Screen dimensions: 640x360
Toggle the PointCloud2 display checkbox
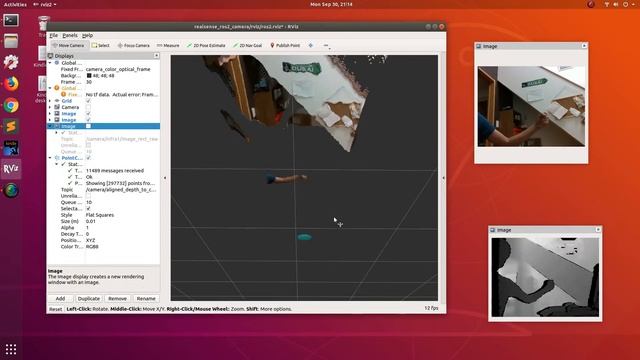[x=88, y=158]
